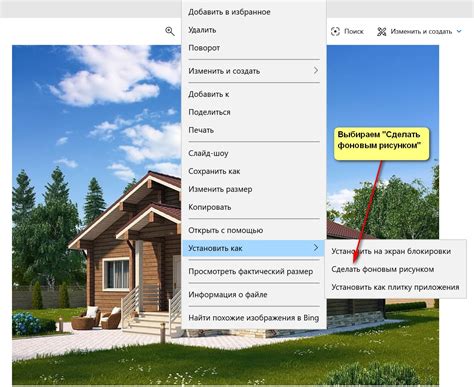Click the Поиск visual search icon
474x387 pixels.
[x=335, y=31]
